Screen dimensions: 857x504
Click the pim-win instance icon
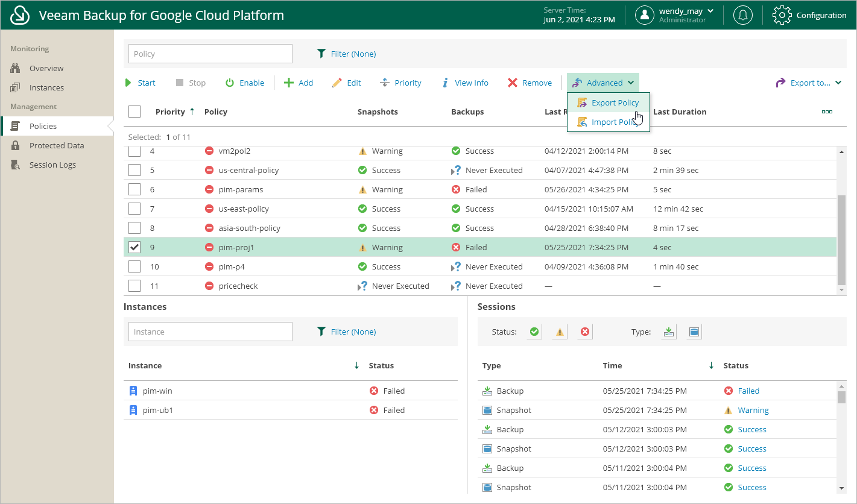(x=134, y=391)
